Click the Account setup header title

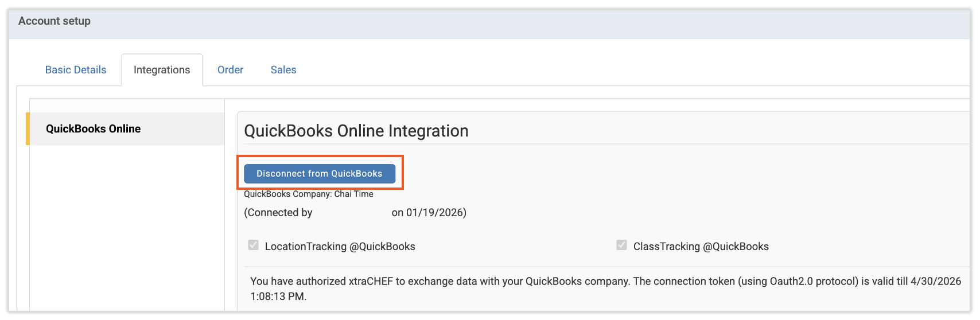coord(55,21)
